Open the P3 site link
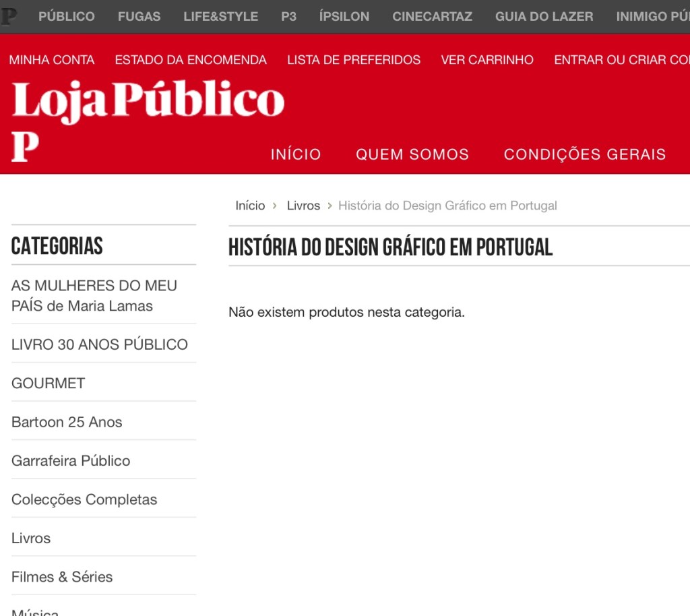Viewport: 690px width, 616px height. point(288,16)
